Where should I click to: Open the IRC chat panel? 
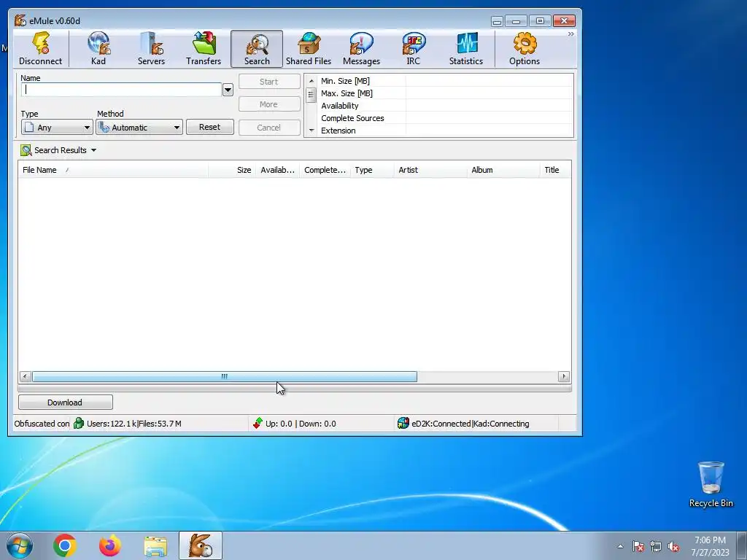[x=414, y=49]
